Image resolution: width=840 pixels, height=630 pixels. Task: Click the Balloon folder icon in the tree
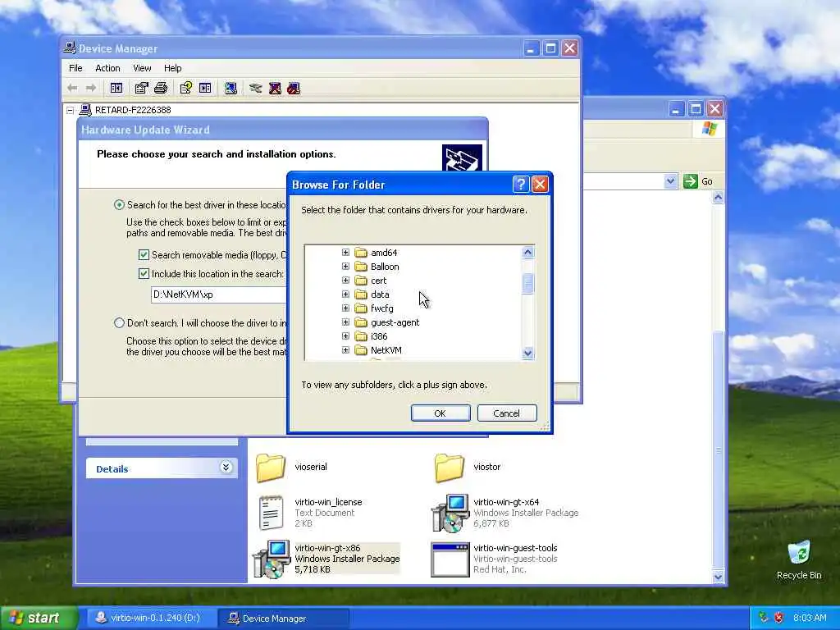tap(361, 267)
